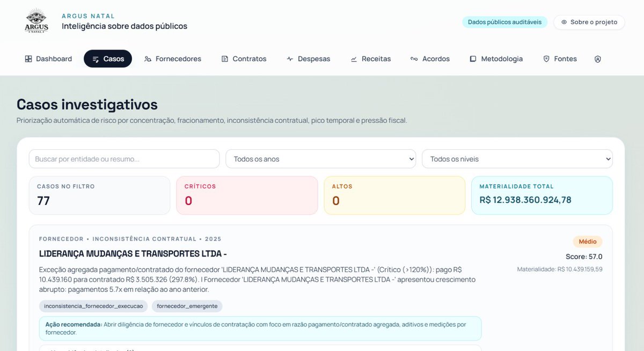Viewport: 644px width, 351px height.
Task: Click the Altos count card
Action: pos(394,195)
